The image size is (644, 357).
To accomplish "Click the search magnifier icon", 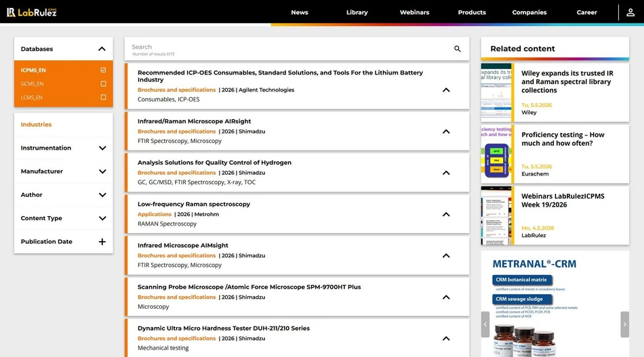I will click(457, 49).
